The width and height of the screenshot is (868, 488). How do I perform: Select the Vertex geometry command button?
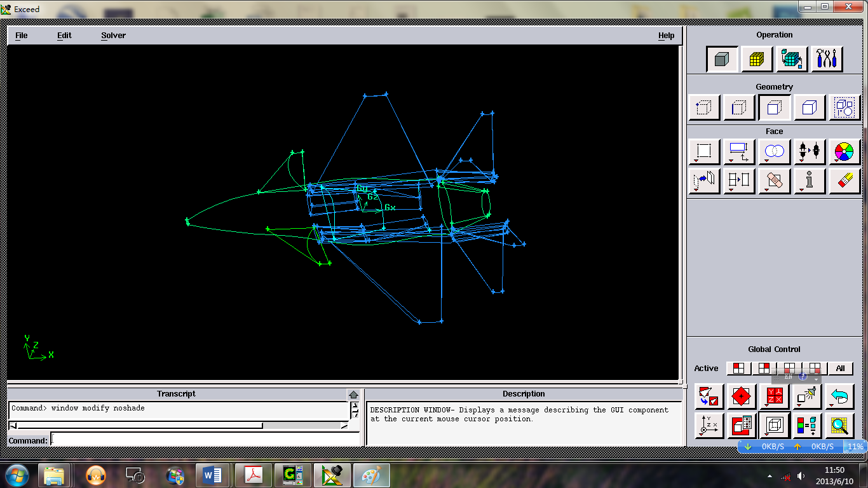coord(704,108)
